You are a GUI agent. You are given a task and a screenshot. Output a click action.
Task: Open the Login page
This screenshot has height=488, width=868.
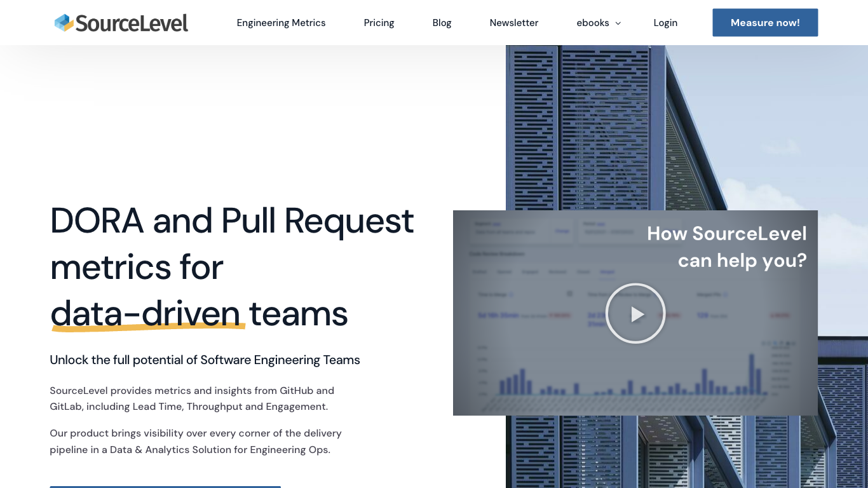click(665, 23)
